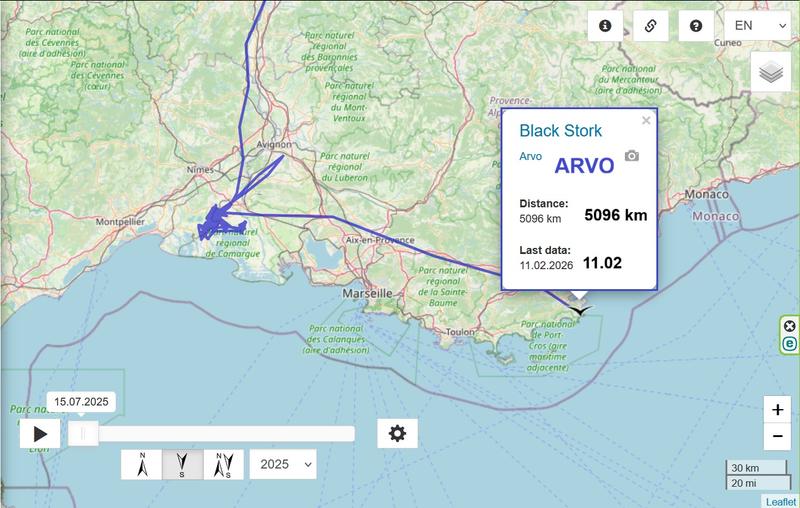The height and width of the screenshot is (508, 800).
Task: Click the Aix-en-Provence map label
Action: pyautogui.click(x=380, y=240)
